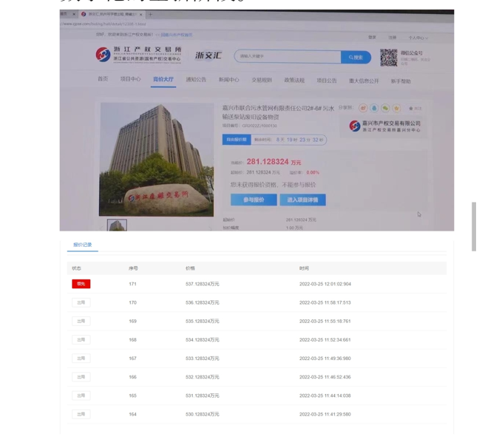Click the red 281.128324 万元 current price
The image size is (502, 448).
[274, 162]
